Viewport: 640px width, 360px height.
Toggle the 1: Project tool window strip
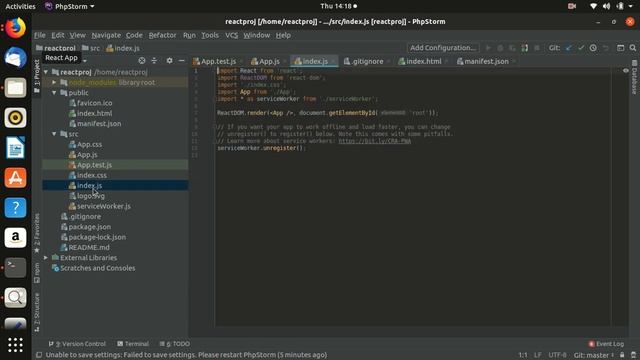pos(37,76)
